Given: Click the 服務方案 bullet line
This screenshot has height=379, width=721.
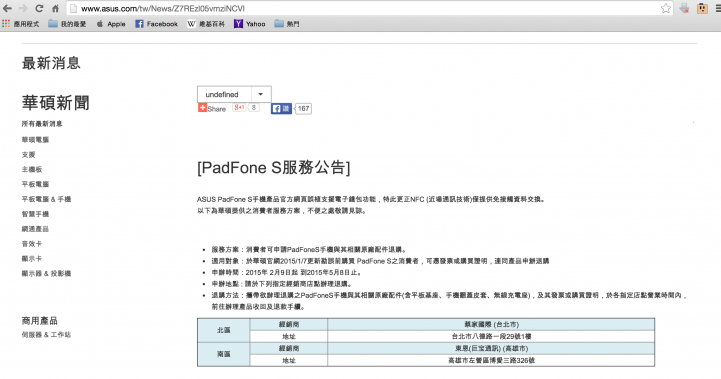Looking at the screenshot, I should tap(309, 249).
